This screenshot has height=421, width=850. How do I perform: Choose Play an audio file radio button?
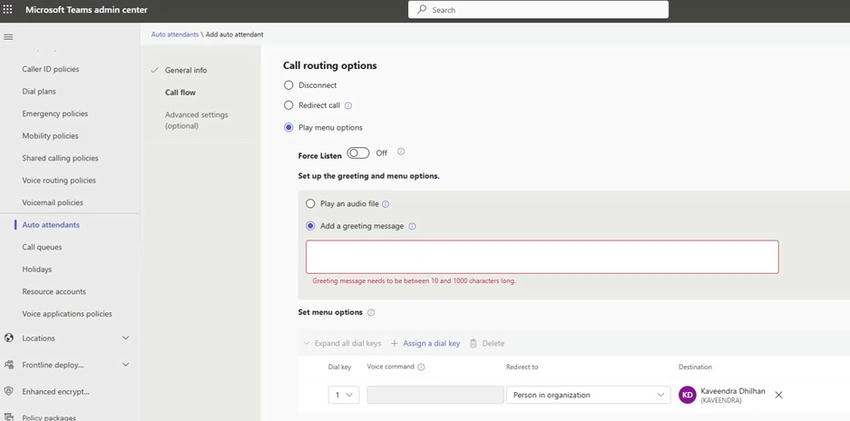pyautogui.click(x=310, y=204)
